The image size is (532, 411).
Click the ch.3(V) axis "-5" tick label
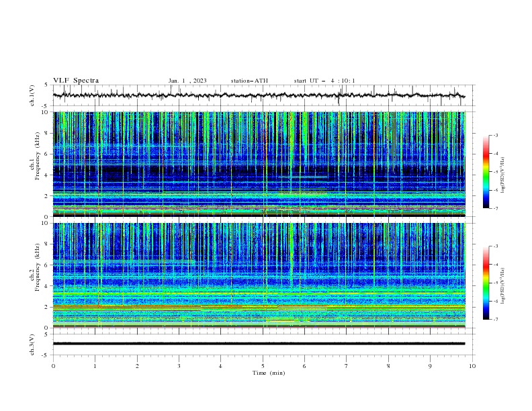(x=45, y=355)
